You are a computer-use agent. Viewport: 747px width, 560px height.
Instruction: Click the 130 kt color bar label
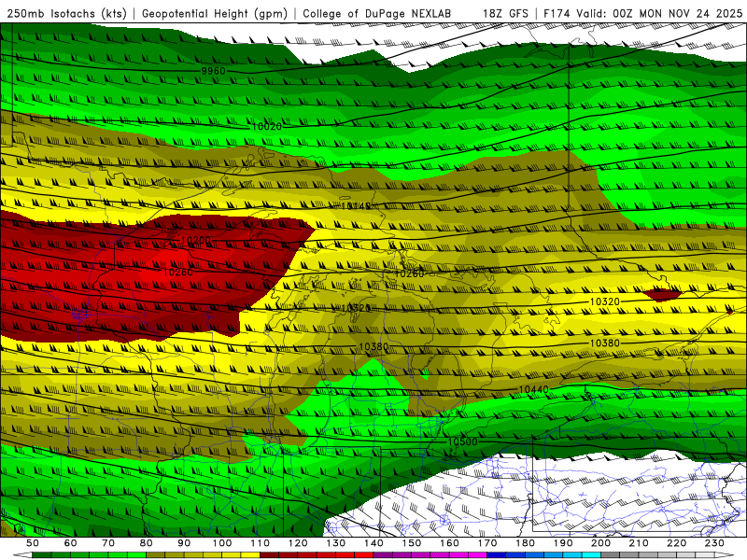click(336, 543)
